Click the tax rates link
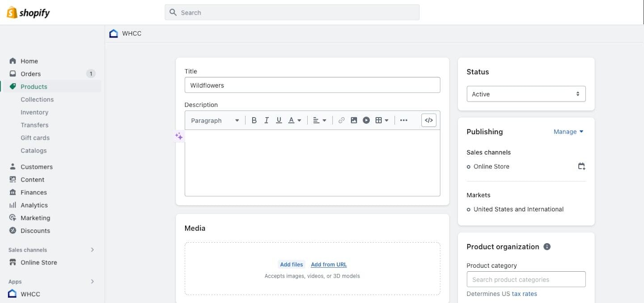The image size is (644, 303). click(524, 294)
